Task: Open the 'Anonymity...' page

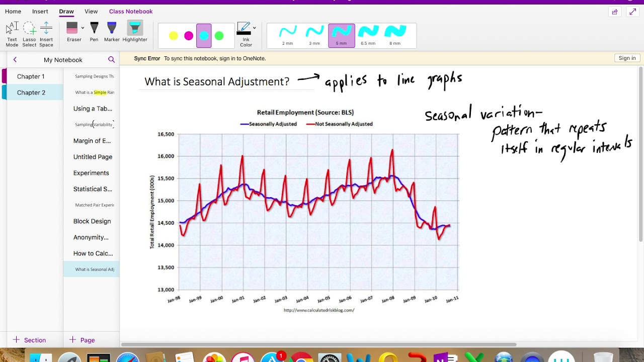Action: click(x=92, y=237)
